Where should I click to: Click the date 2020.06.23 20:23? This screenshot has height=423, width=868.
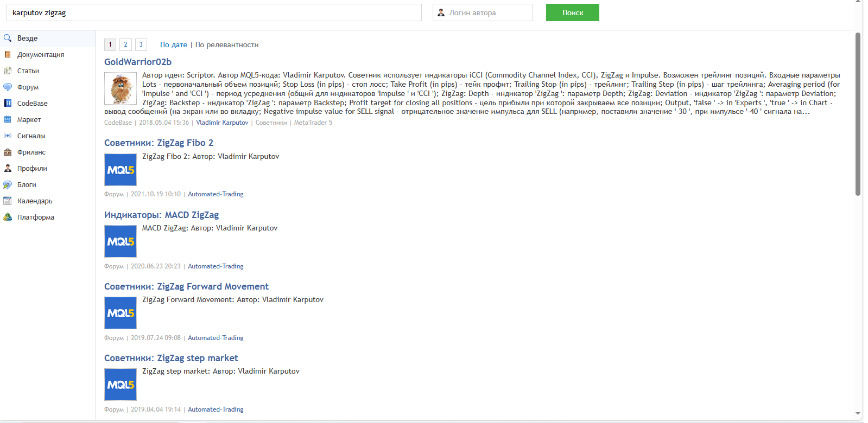(156, 266)
